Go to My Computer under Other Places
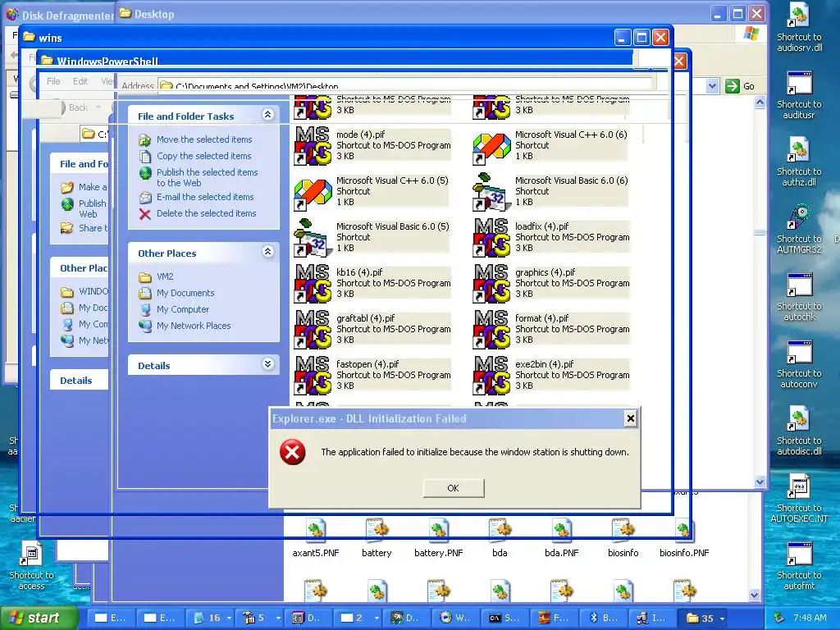The width and height of the screenshot is (840, 630). point(183,309)
